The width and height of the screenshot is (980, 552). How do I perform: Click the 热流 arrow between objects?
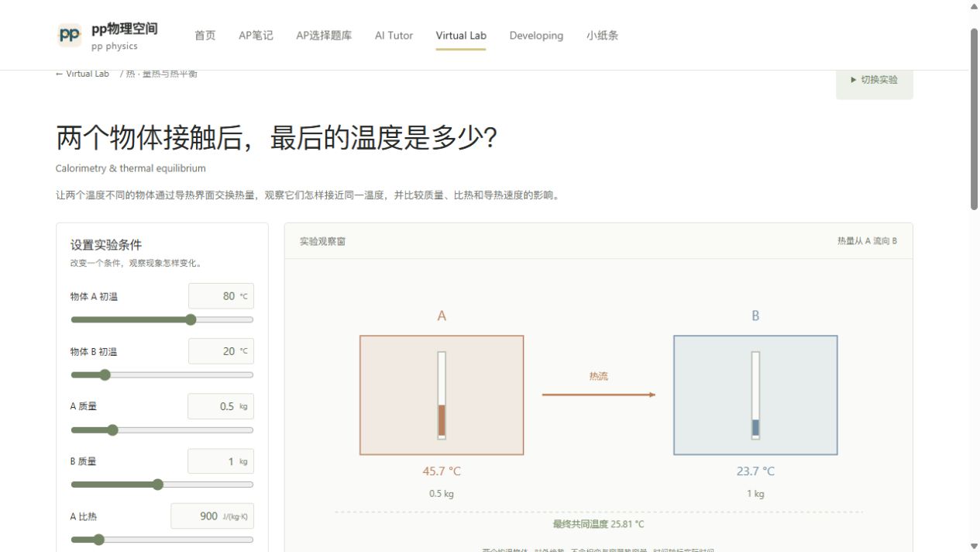[x=599, y=395]
